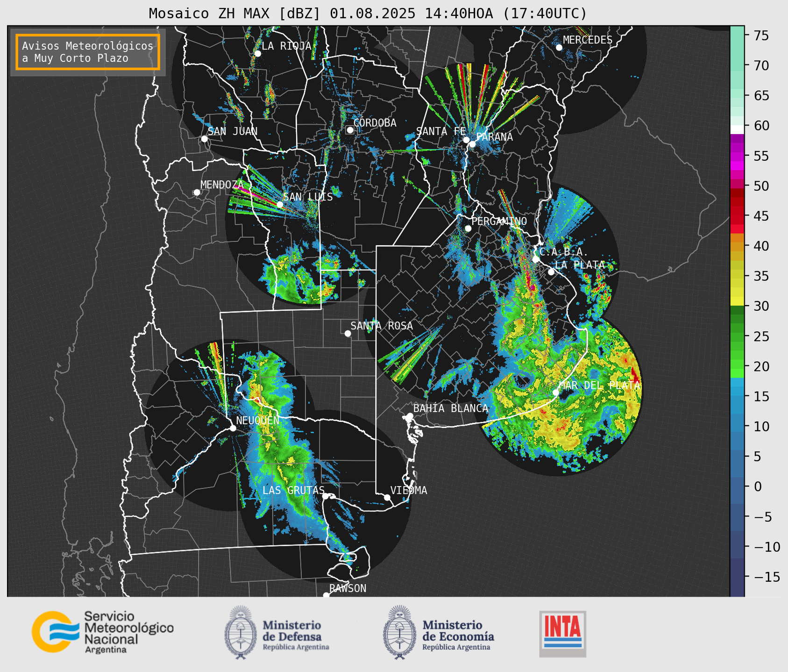This screenshot has width=788, height=672.
Task: Select the PERGAMINO city marker
Action: point(468,229)
